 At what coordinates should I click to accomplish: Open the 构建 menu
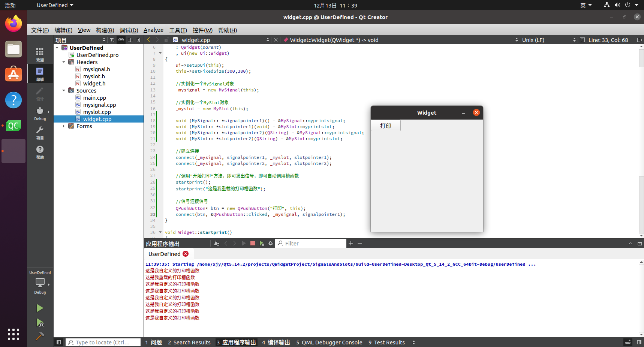[105, 30]
